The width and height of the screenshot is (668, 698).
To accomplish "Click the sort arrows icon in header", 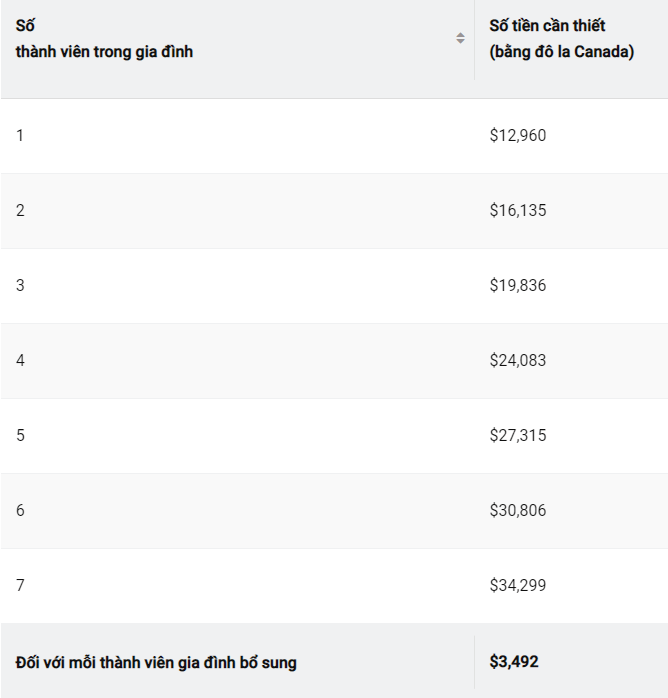I will click(460, 38).
